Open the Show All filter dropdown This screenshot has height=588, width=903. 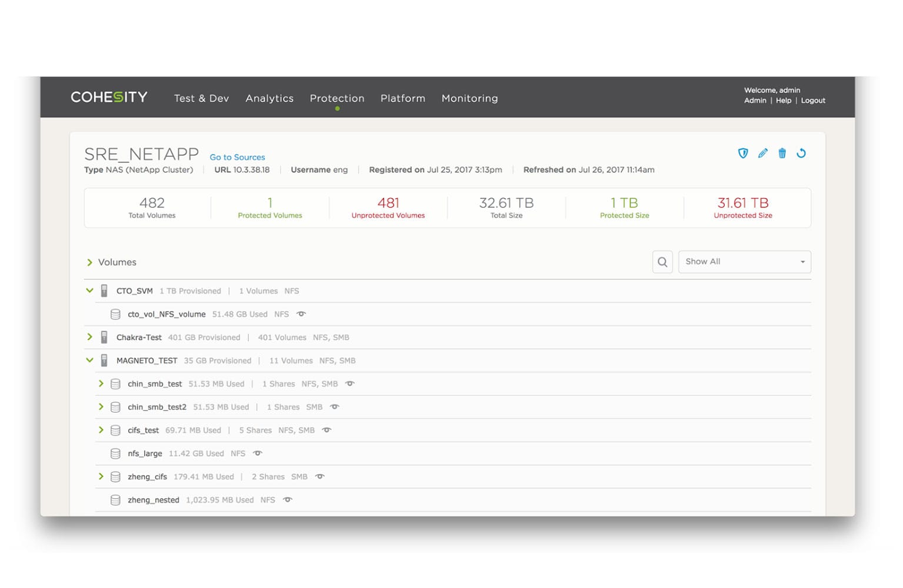point(744,262)
